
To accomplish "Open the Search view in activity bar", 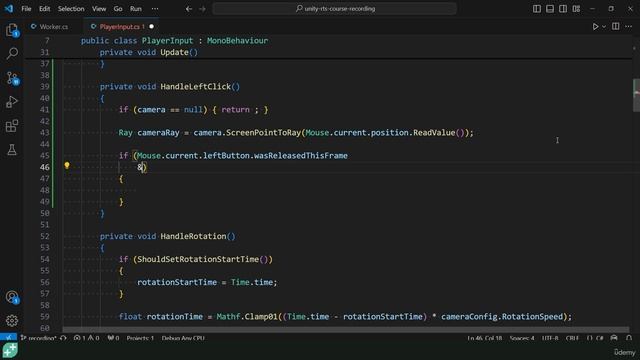I will [x=12, y=53].
